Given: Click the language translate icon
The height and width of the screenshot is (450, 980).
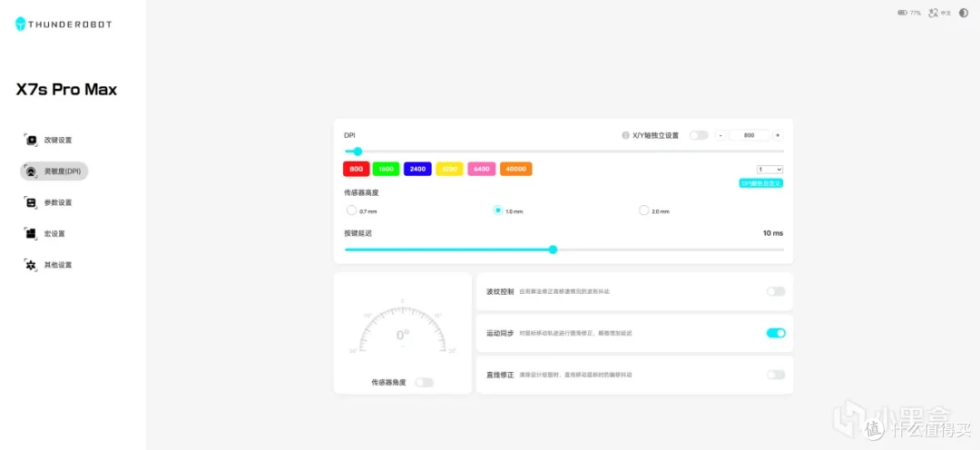Looking at the screenshot, I should coord(934,13).
